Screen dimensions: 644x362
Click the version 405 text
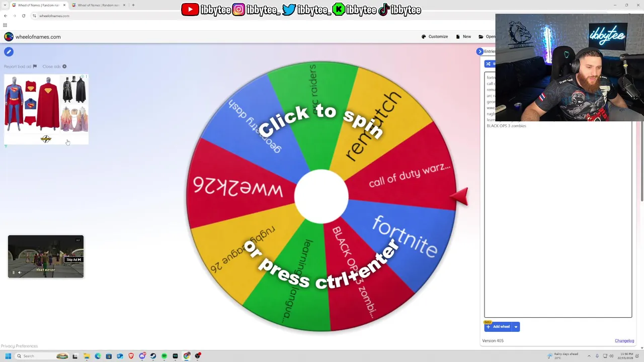click(493, 341)
